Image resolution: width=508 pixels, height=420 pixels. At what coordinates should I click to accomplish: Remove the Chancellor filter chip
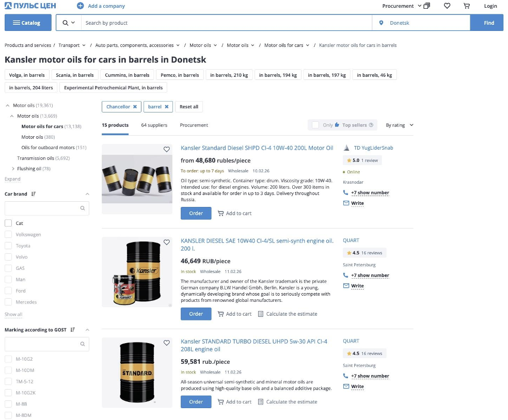[135, 106]
